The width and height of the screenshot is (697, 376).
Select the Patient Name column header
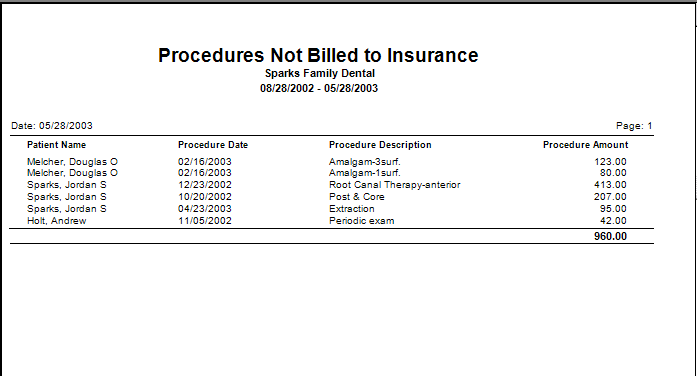pyautogui.click(x=56, y=145)
